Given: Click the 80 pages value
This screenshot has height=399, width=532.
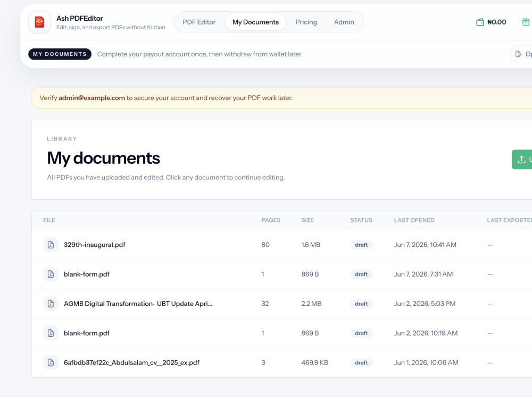Looking at the screenshot, I should click(265, 245).
